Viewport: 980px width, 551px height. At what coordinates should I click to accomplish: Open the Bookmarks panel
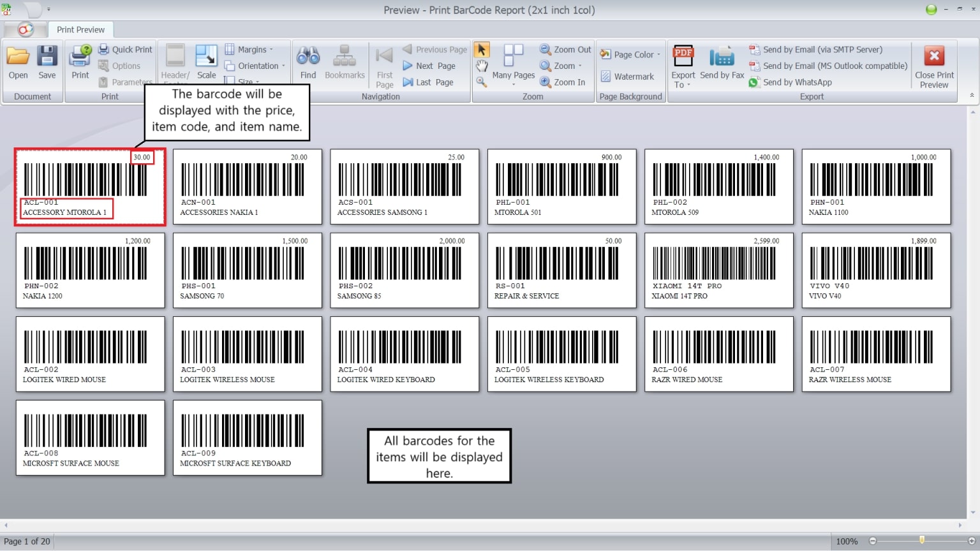click(345, 62)
